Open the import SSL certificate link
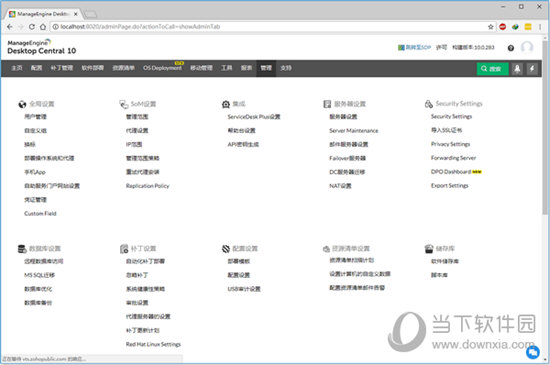Viewport: 550px width, 365px height. [x=446, y=130]
